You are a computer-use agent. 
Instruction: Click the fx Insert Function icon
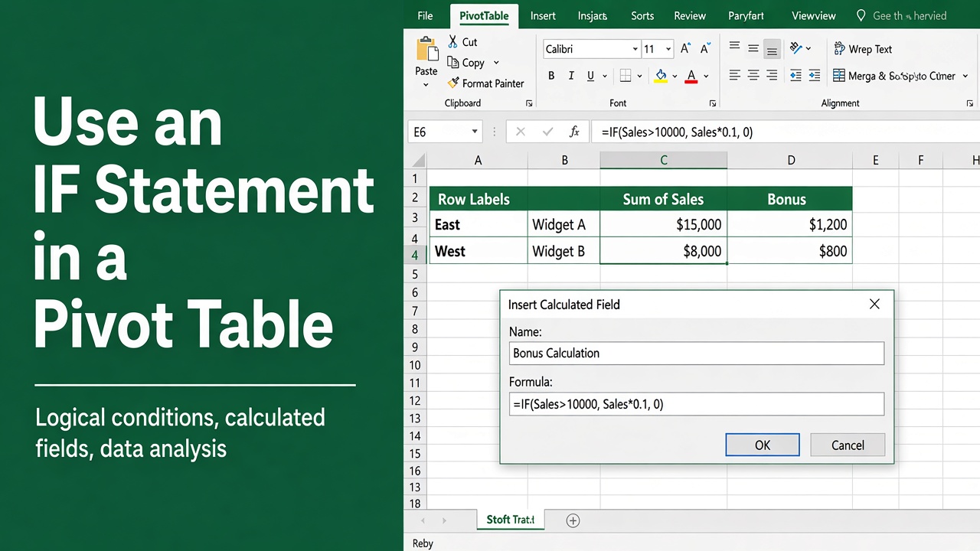coord(574,132)
